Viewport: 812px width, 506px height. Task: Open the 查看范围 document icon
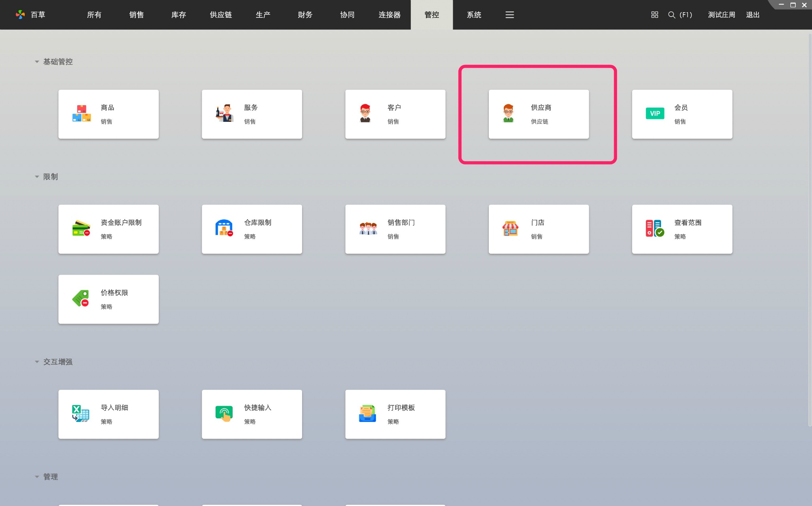[654, 229]
